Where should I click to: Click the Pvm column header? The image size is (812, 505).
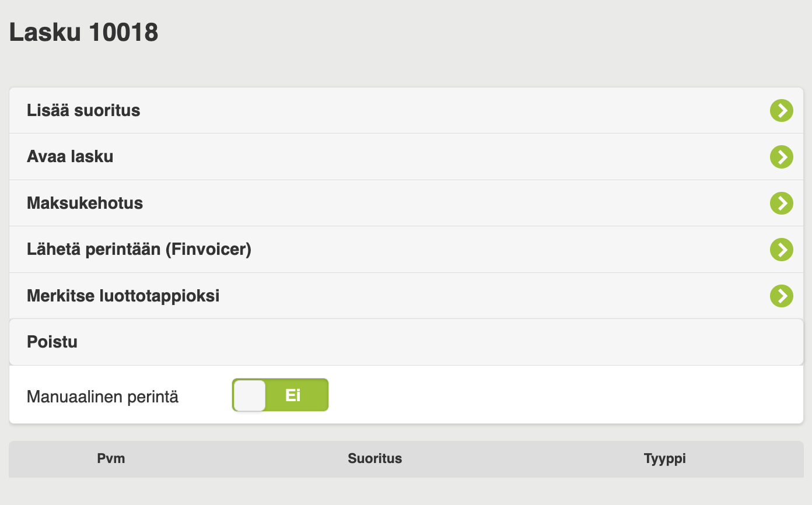[111, 458]
